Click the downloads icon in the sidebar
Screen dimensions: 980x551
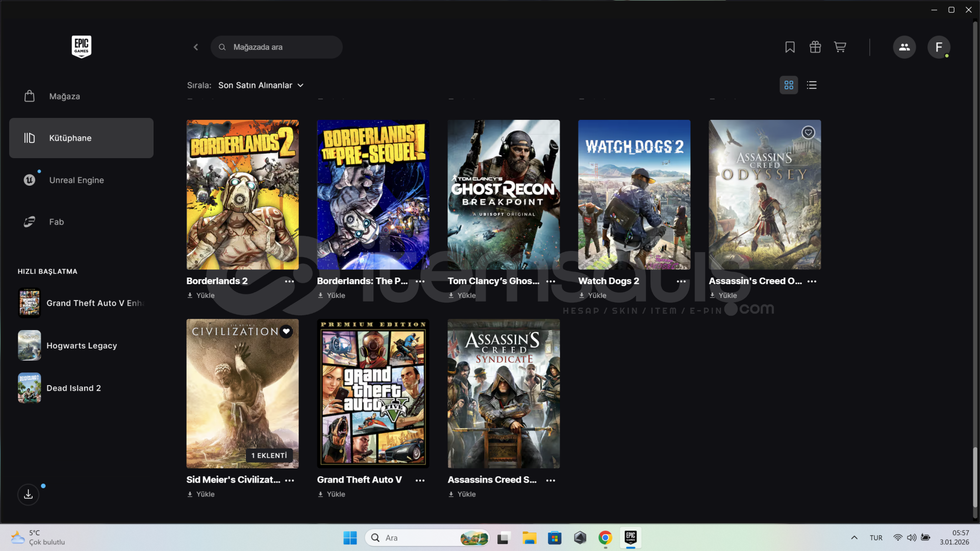click(x=29, y=494)
